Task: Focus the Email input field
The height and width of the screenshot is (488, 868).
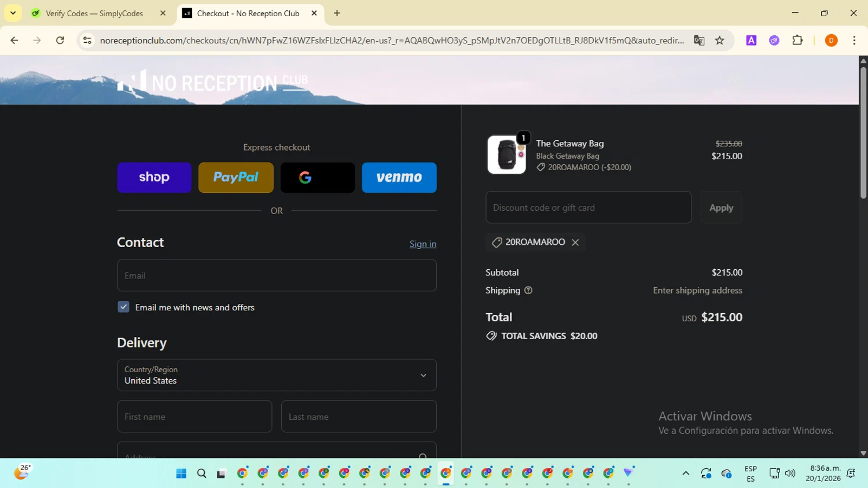Action: click(x=277, y=276)
